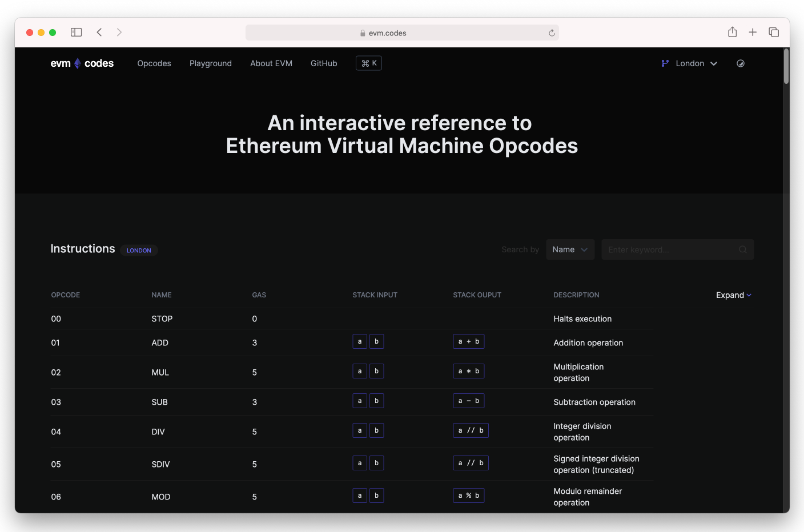Select the SUB opcode name
The width and height of the screenshot is (804, 532).
(x=160, y=402)
